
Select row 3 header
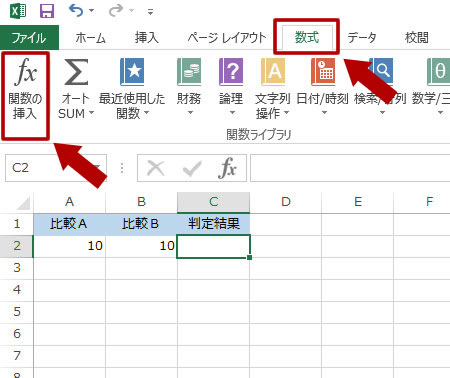(x=17, y=268)
